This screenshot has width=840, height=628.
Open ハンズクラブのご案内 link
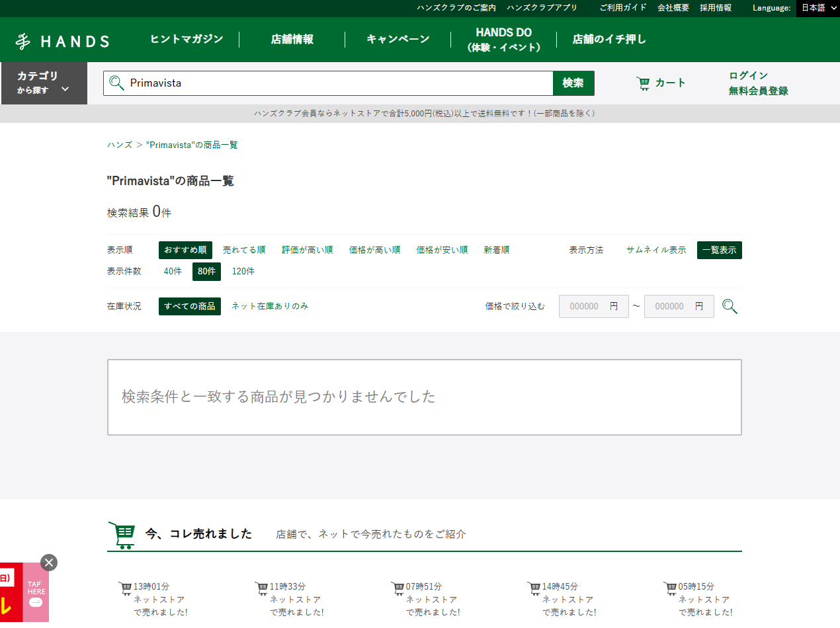pyautogui.click(x=456, y=8)
